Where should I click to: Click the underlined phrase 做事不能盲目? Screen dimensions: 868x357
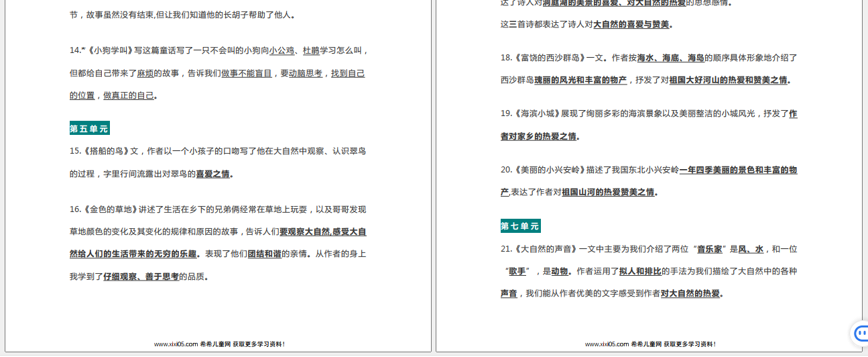coord(247,73)
